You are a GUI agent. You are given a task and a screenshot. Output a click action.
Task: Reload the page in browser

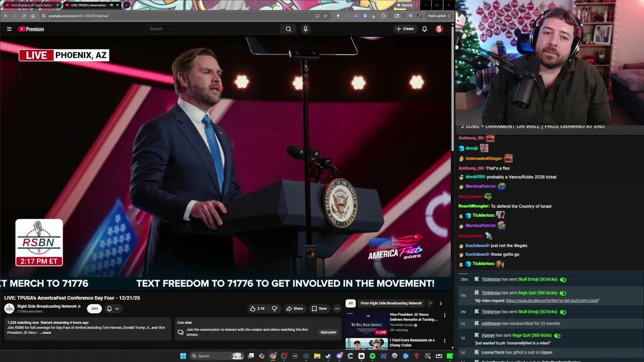click(x=24, y=16)
